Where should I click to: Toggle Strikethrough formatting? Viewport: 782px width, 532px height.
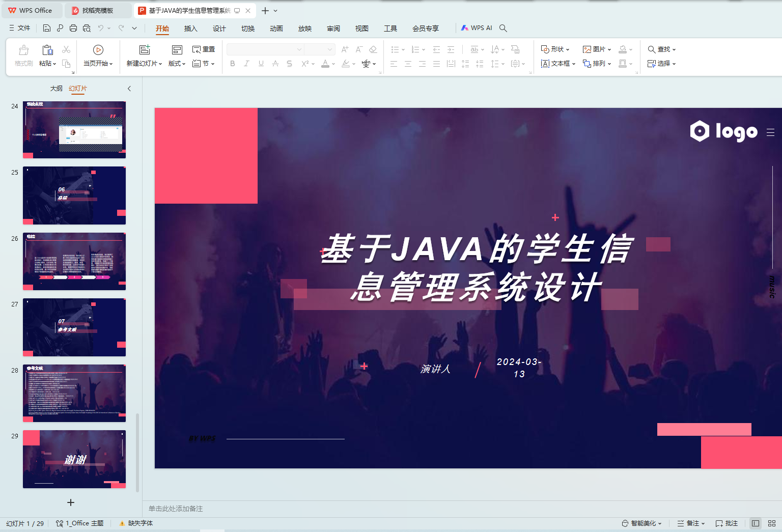pyautogui.click(x=275, y=64)
